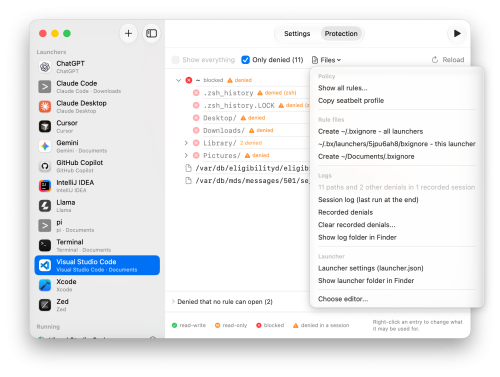Select the GitHub Copilot launcher icon
Screen dimensions: 500x377
tap(45, 166)
